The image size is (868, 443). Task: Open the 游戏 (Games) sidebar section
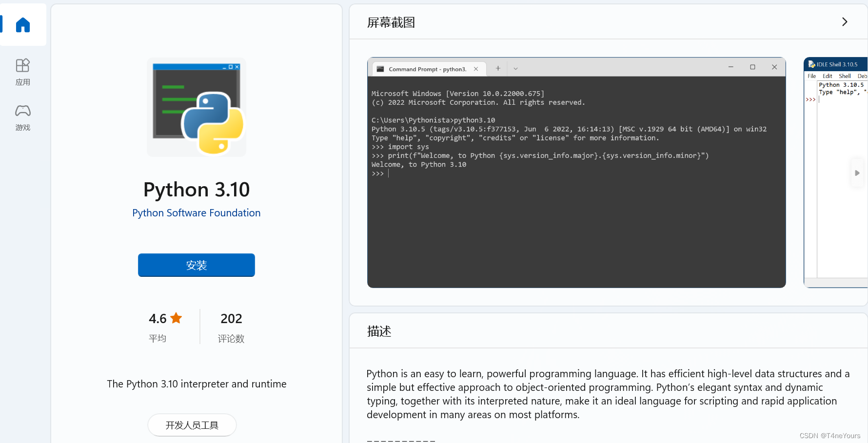click(x=23, y=117)
